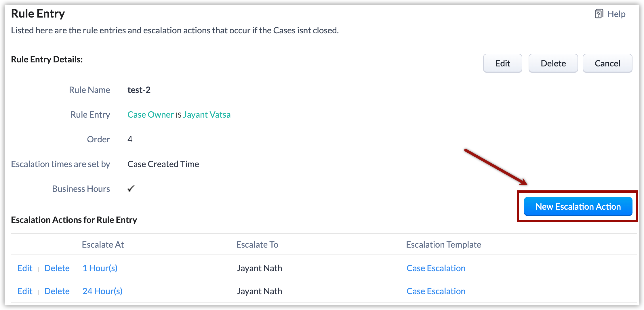Open Case Escalation template in first row
The height and width of the screenshot is (310, 644).
click(x=436, y=268)
